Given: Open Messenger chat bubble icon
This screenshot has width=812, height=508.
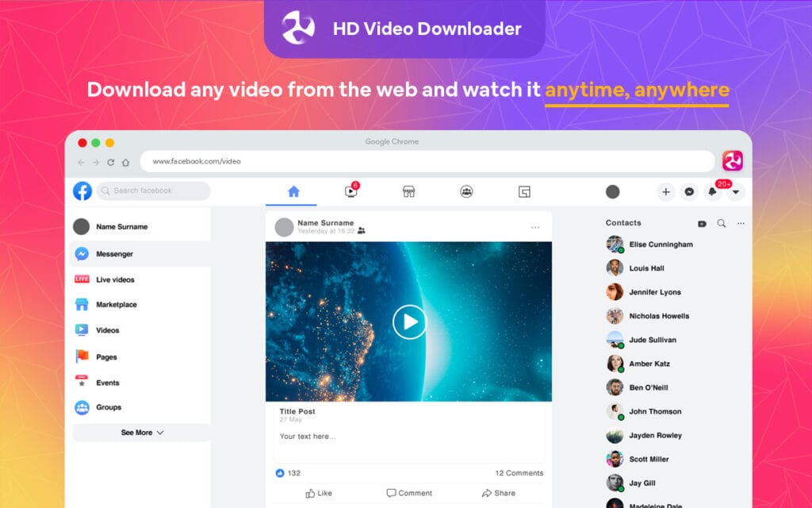Looking at the screenshot, I should point(688,192).
